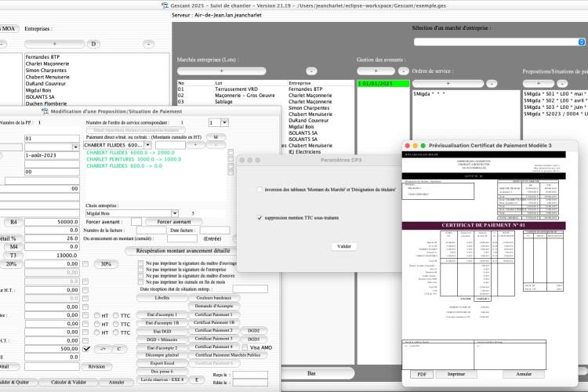Screen dimensions: 588x392
Task: Apply the 30% button
Action: (106, 264)
